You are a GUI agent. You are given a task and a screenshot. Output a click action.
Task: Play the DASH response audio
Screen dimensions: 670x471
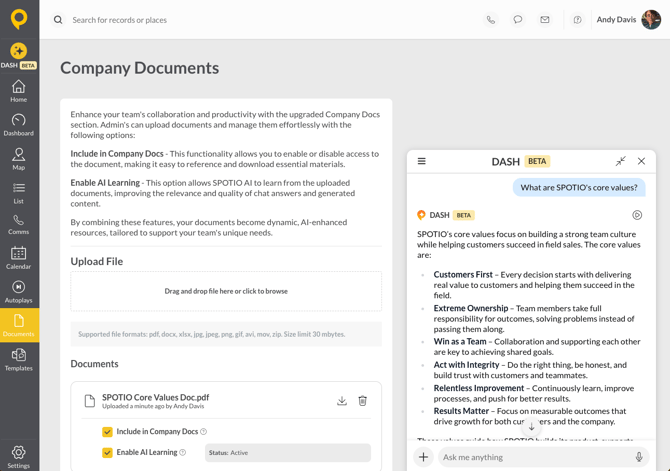click(x=637, y=215)
